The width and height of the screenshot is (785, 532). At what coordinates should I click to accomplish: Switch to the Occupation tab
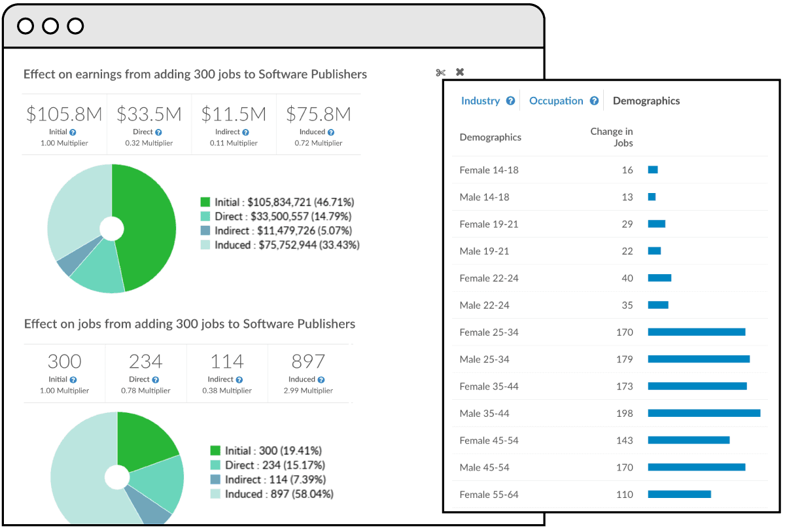pyautogui.click(x=556, y=101)
